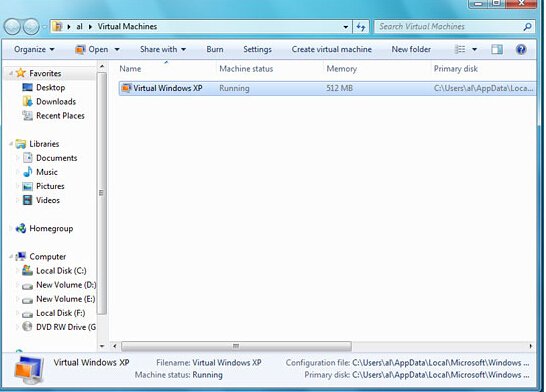Click Burn in the toolbar

215,49
